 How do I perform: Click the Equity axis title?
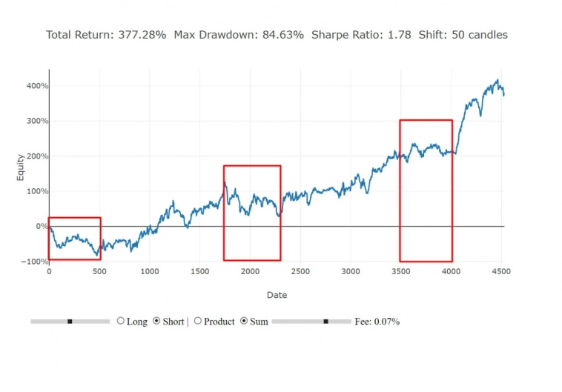click(x=21, y=167)
